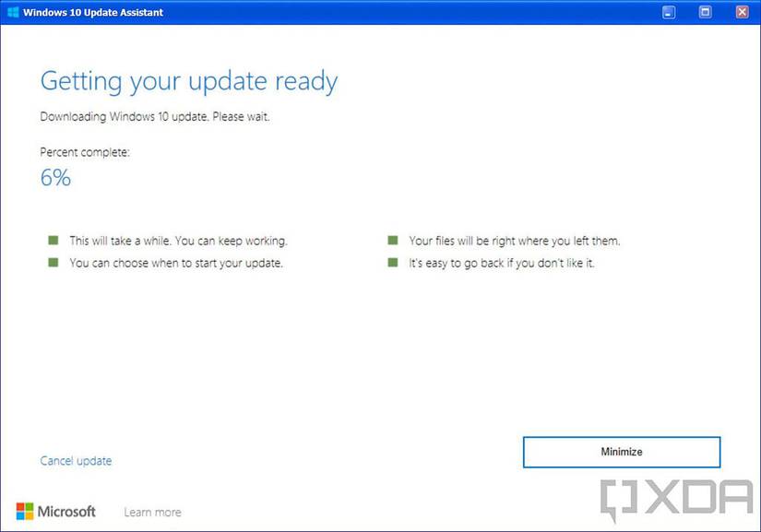Click the Minimize button
761x532 pixels.
(621, 452)
